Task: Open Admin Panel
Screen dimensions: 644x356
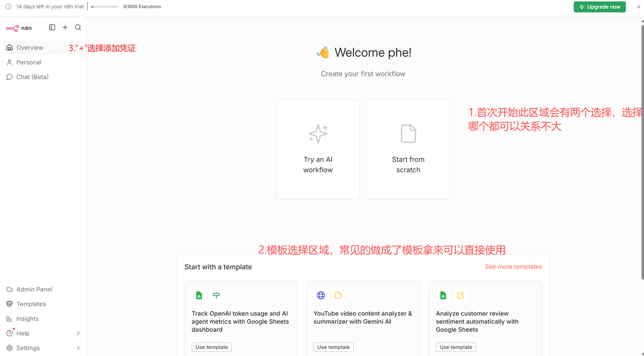Action: tap(43, 289)
